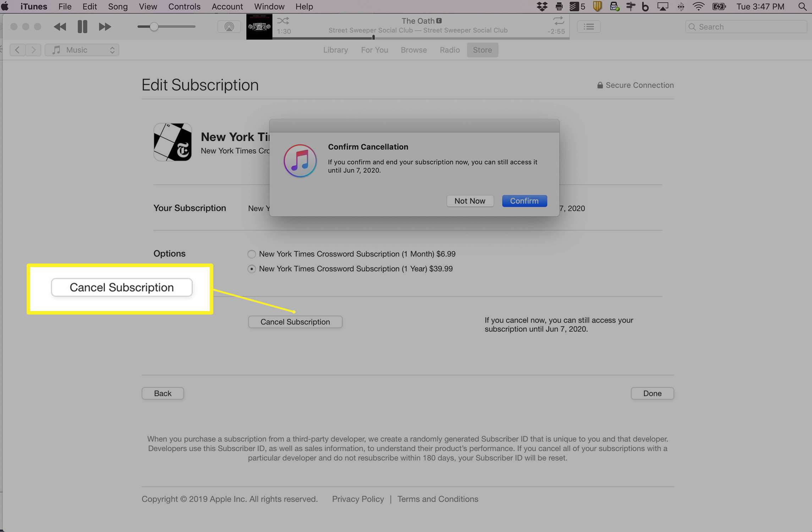The height and width of the screenshot is (532, 812).
Task: Click the song progress bar playhead
Action: (x=373, y=37)
